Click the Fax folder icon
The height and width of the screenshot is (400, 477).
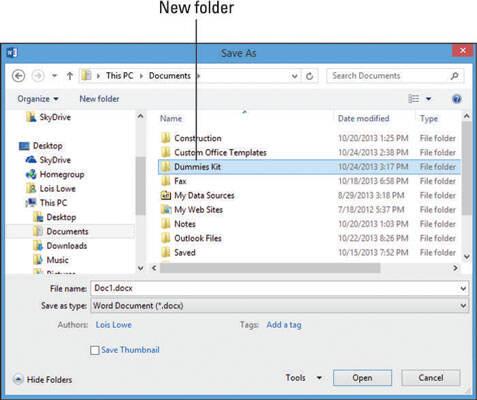(x=166, y=181)
